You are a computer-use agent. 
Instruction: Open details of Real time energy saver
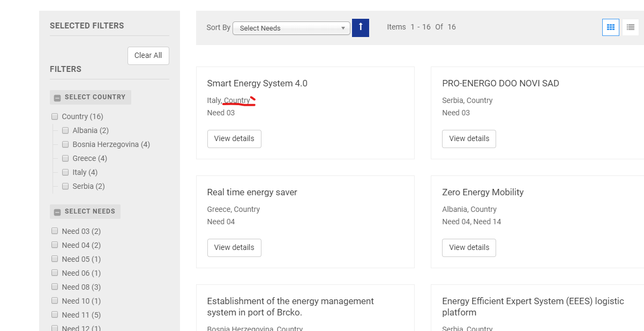click(x=234, y=247)
